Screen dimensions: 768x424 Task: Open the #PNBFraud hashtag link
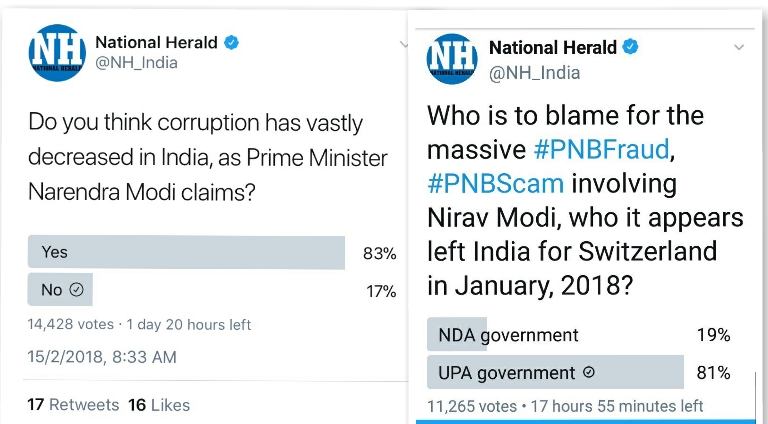602,149
